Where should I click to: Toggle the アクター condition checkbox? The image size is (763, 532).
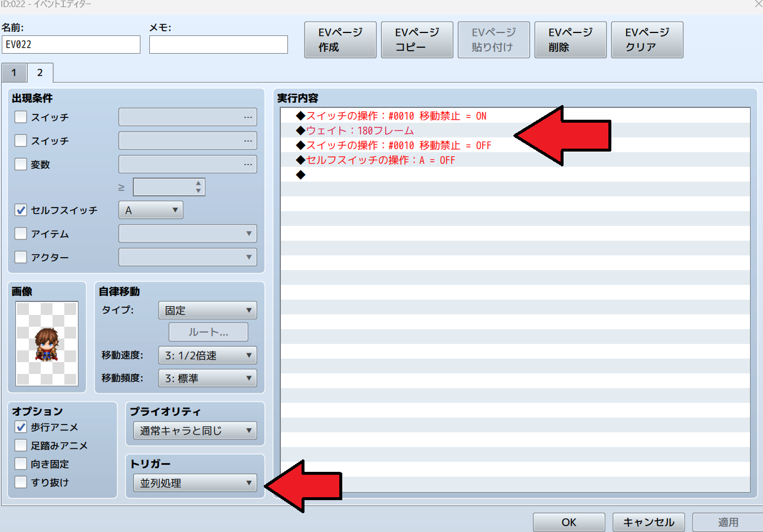tap(21, 257)
